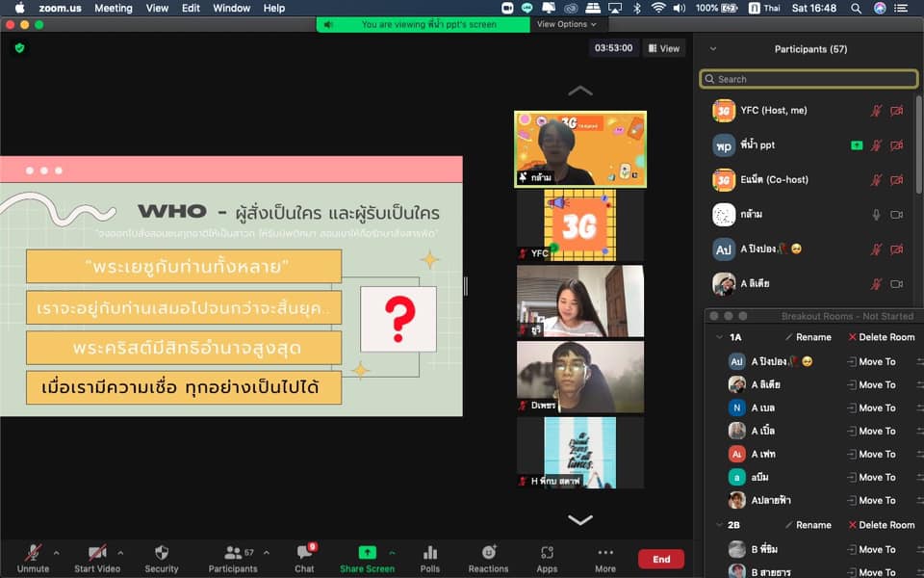This screenshot has width=924, height=578.
Task: Expand the View Options dropdown
Action: click(566, 24)
